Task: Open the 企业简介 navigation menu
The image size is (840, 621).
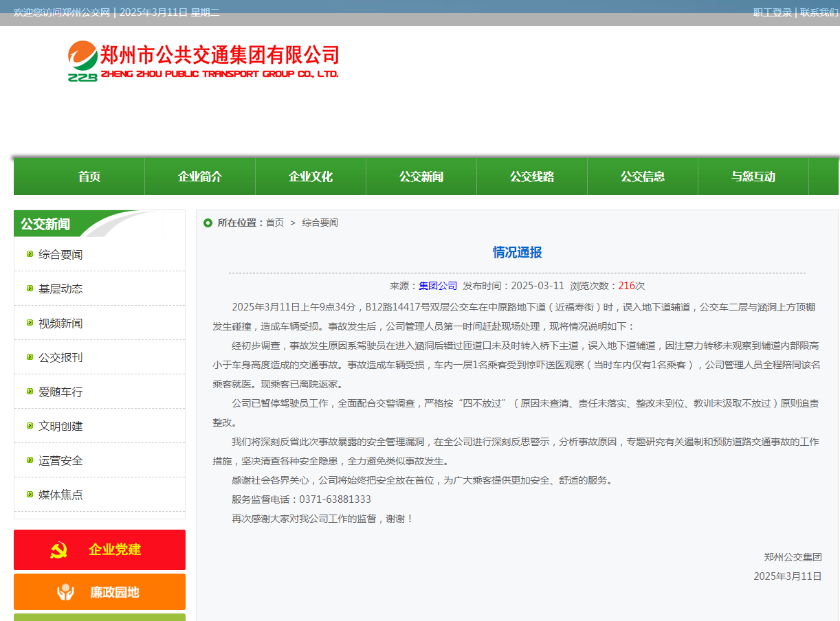Action: 200,177
